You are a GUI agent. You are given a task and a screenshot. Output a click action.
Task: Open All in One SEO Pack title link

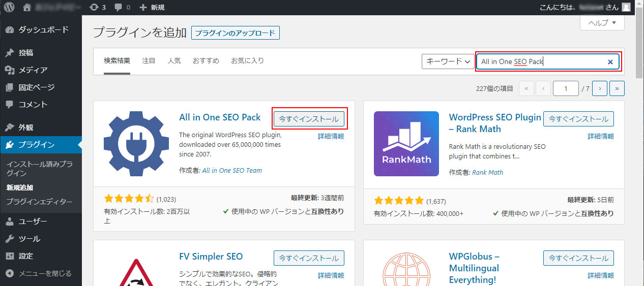(x=220, y=117)
